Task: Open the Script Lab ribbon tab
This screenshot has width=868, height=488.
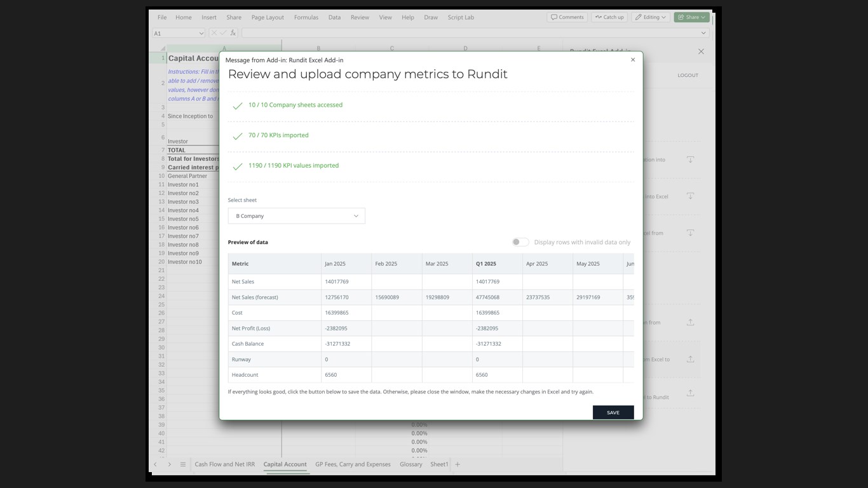Action: click(x=461, y=17)
